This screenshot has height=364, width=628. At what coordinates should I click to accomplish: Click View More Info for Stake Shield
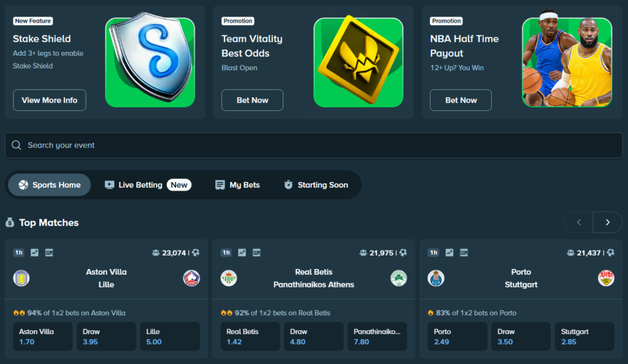[x=50, y=100]
